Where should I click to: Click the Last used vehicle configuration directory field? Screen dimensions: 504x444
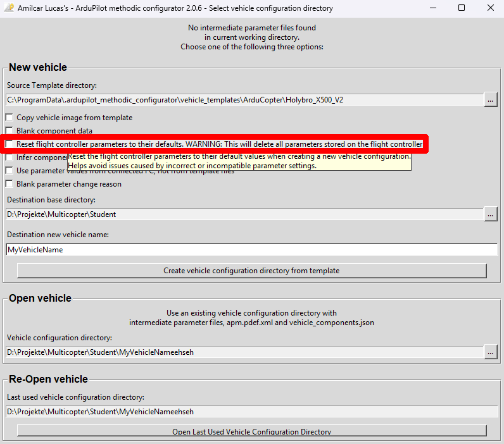point(251,412)
